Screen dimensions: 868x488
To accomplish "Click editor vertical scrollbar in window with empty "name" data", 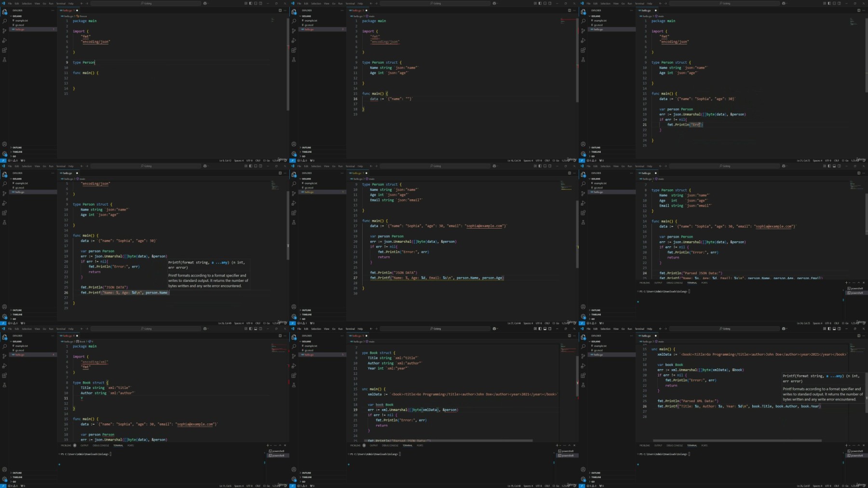I will pos(577,60).
